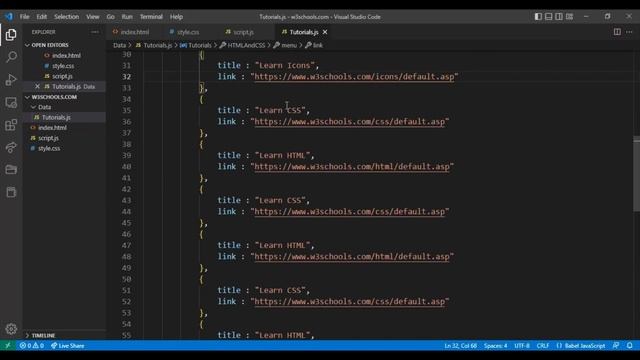
Task: Open the Manage gear menu
Action: click(11, 329)
